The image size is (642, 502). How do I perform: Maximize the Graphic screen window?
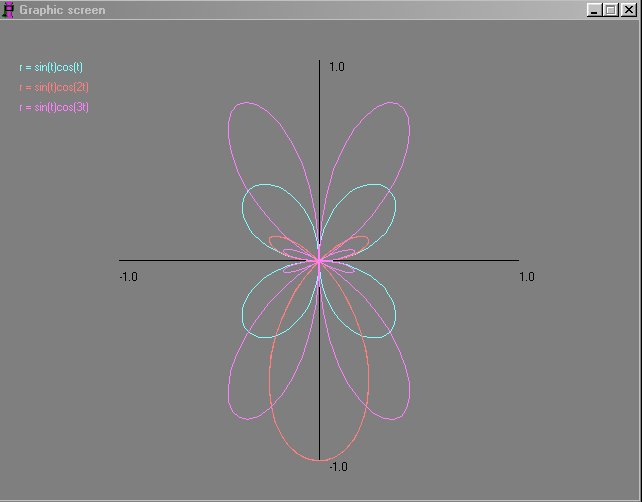pyautogui.click(x=610, y=10)
